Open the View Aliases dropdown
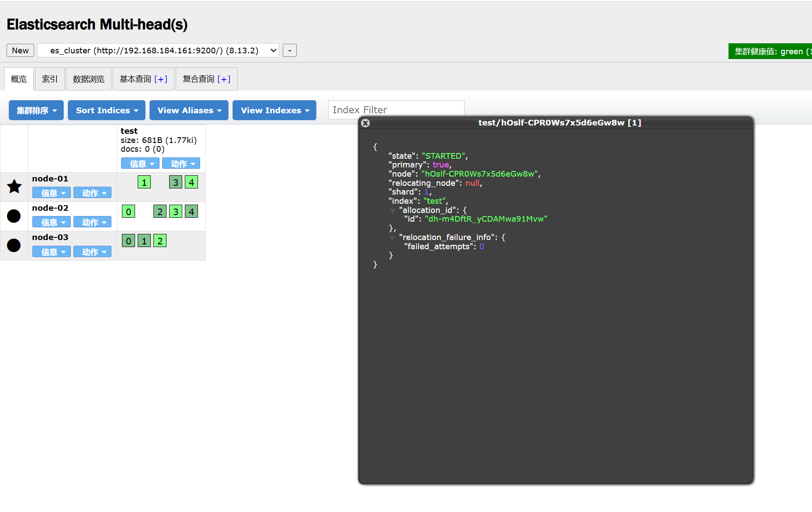Viewport: 812px width, 512px height. pyautogui.click(x=189, y=110)
